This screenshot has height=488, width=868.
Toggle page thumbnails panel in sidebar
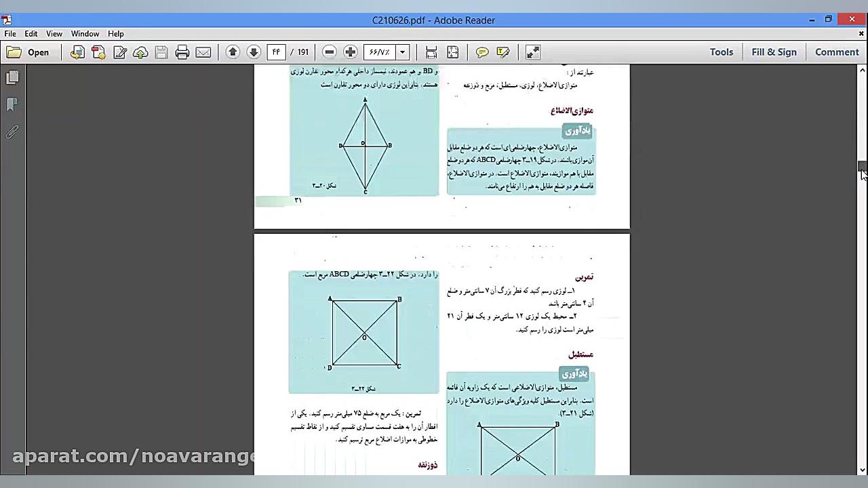(12, 78)
